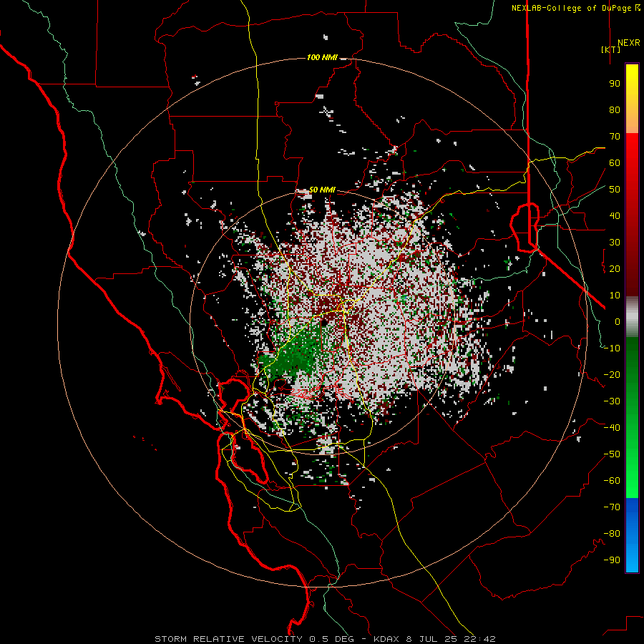Click the 100 NMI range ring label
The image size is (644, 644).
tap(322, 57)
